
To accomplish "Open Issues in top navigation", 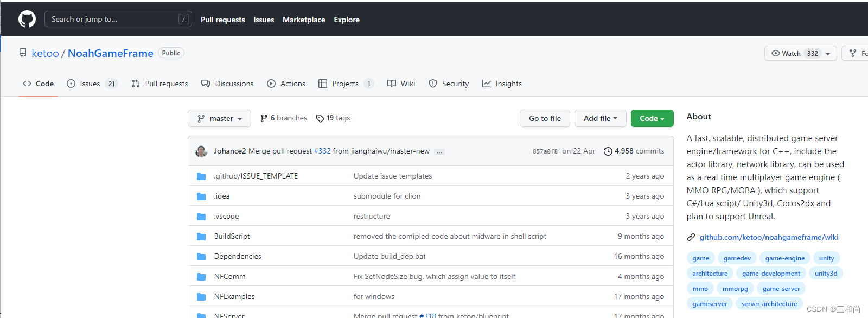I will click(264, 20).
